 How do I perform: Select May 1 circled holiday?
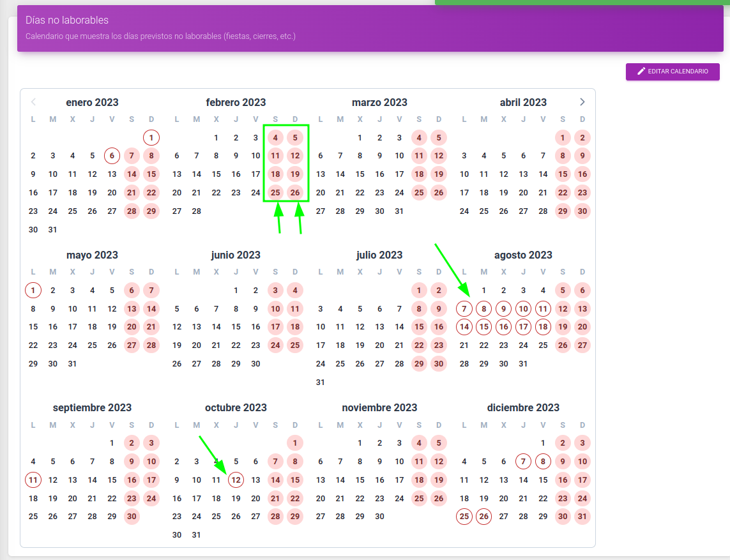point(33,291)
